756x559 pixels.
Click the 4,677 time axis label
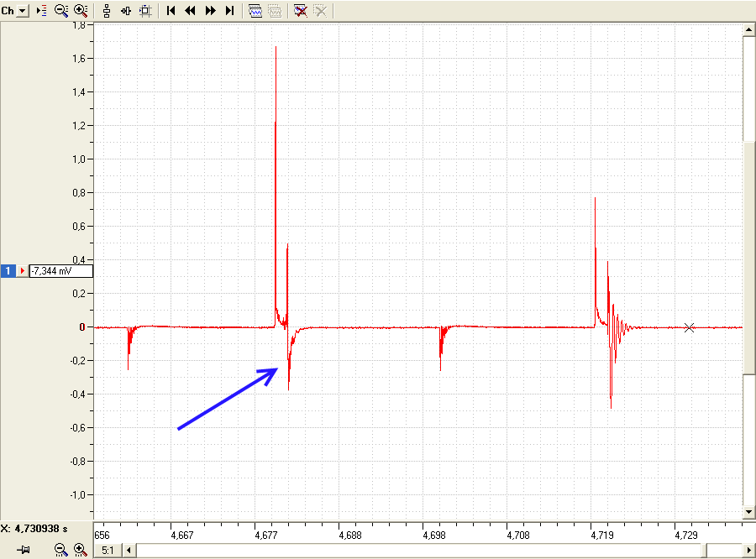point(266,535)
